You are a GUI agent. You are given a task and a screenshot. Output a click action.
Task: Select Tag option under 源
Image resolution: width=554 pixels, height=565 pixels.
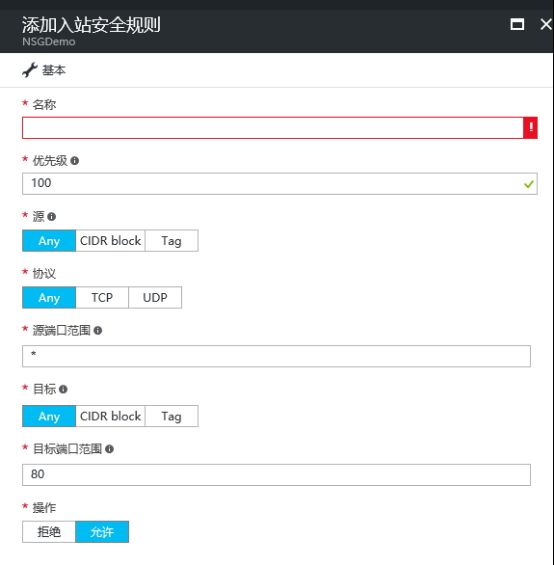(x=172, y=241)
